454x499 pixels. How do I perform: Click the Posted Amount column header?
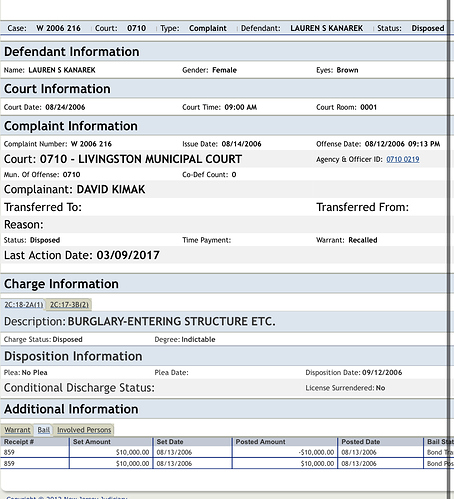coord(285,442)
